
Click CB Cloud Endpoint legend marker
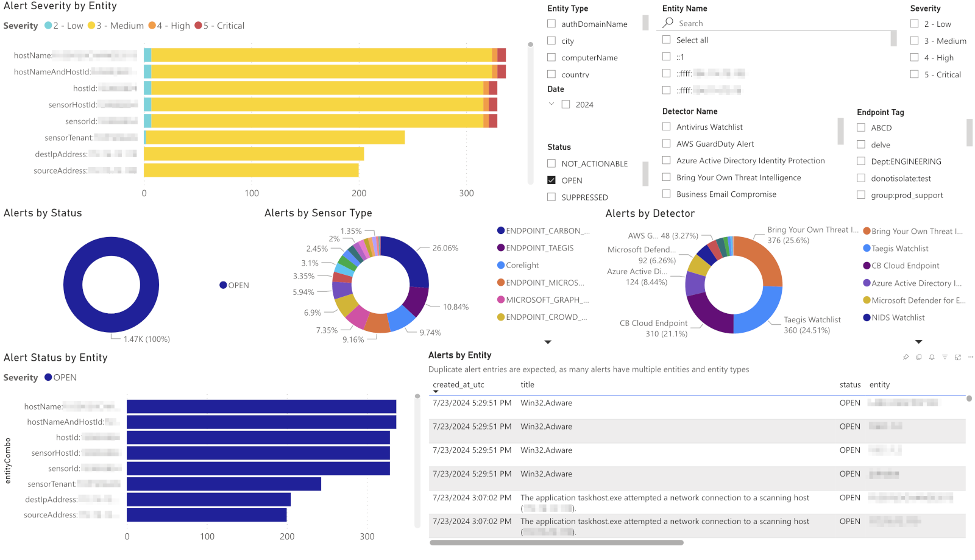[867, 266]
